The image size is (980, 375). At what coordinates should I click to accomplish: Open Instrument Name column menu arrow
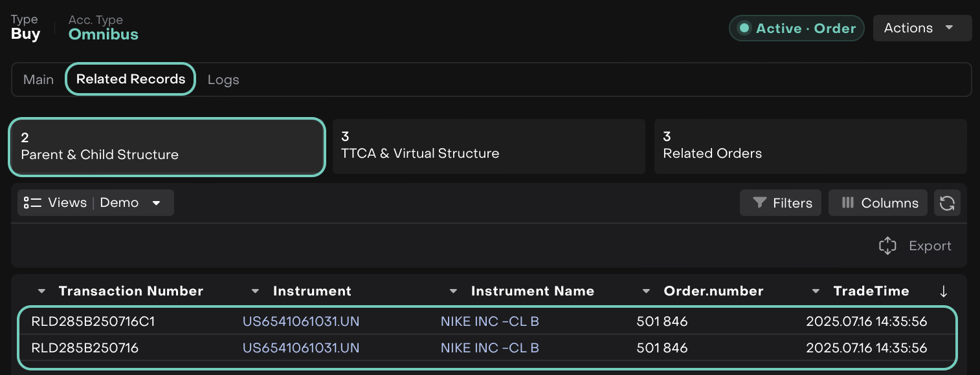pyautogui.click(x=454, y=292)
